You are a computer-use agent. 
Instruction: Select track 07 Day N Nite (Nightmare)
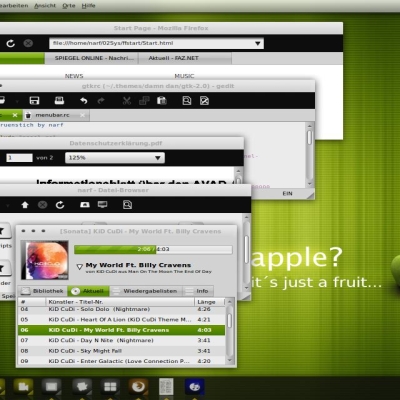coord(122,340)
